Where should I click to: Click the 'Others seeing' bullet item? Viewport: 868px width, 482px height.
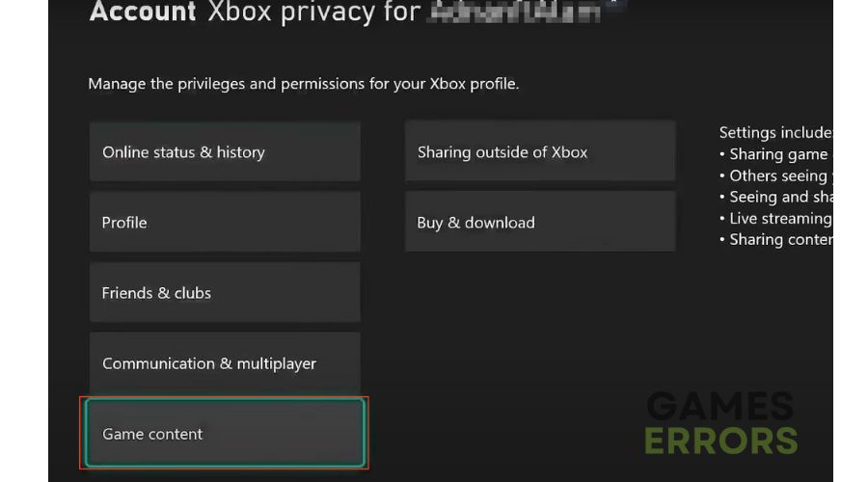[775, 176]
